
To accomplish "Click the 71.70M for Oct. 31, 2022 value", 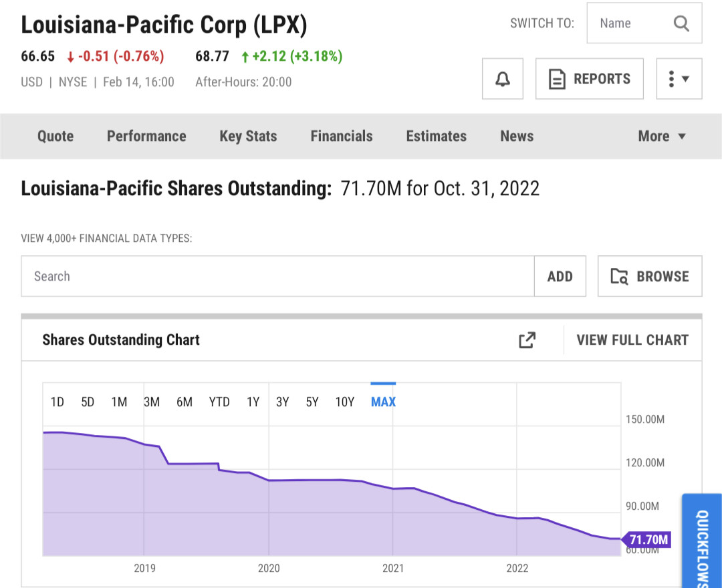I will (x=440, y=188).
